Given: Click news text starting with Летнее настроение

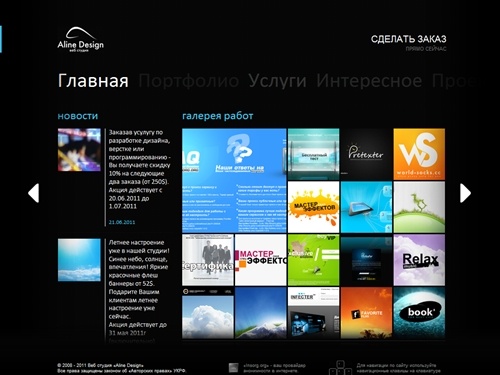Looking at the screenshot, I should (139, 292).
